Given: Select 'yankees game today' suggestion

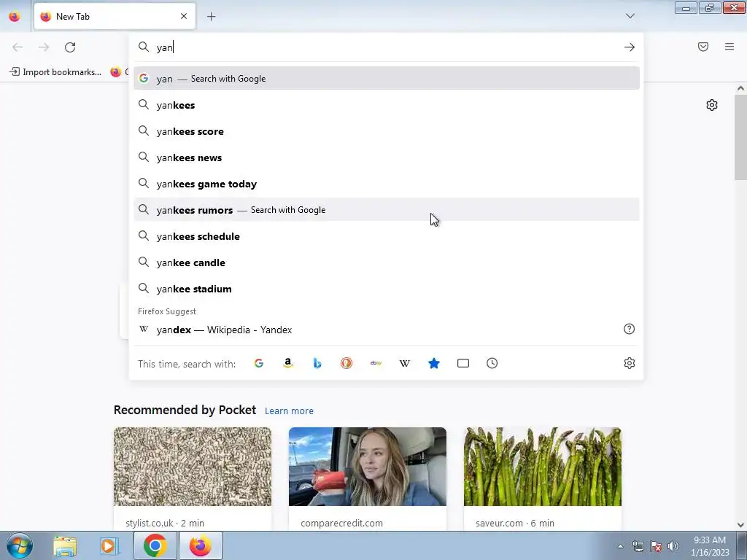Looking at the screenshot, I should pos(387,183).
